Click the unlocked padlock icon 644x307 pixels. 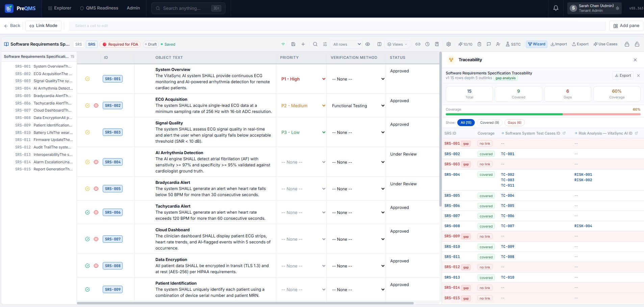[x=637, y=44]
